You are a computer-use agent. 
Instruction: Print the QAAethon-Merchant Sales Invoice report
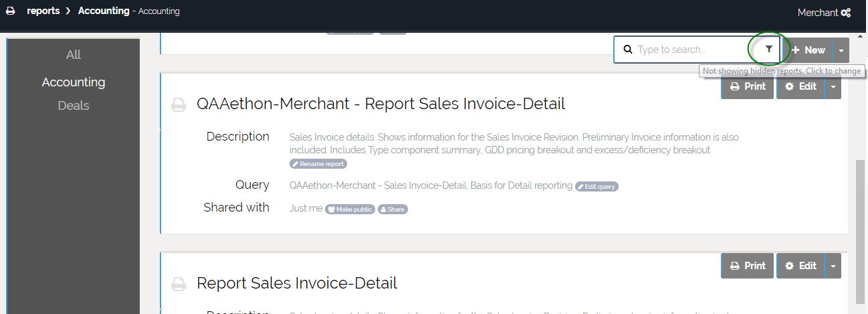(747, 86)
